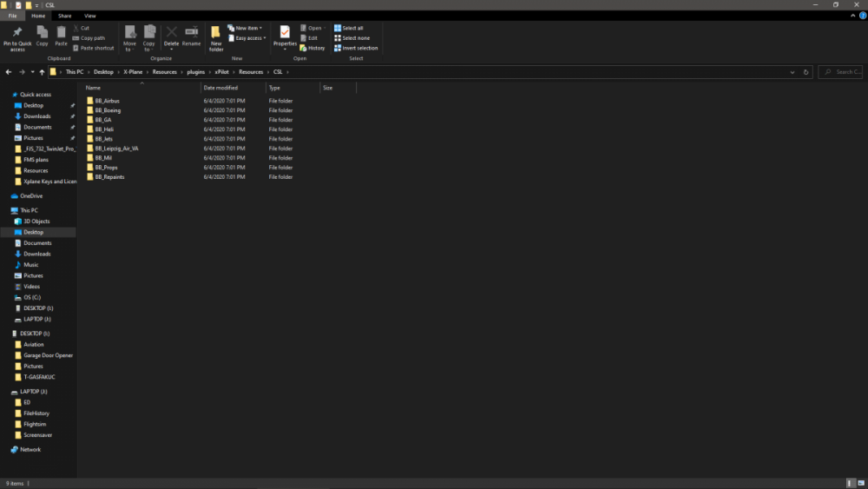This screenshot has width=868, height=489.
Task: Click Select all
Action: pos(349,28)
